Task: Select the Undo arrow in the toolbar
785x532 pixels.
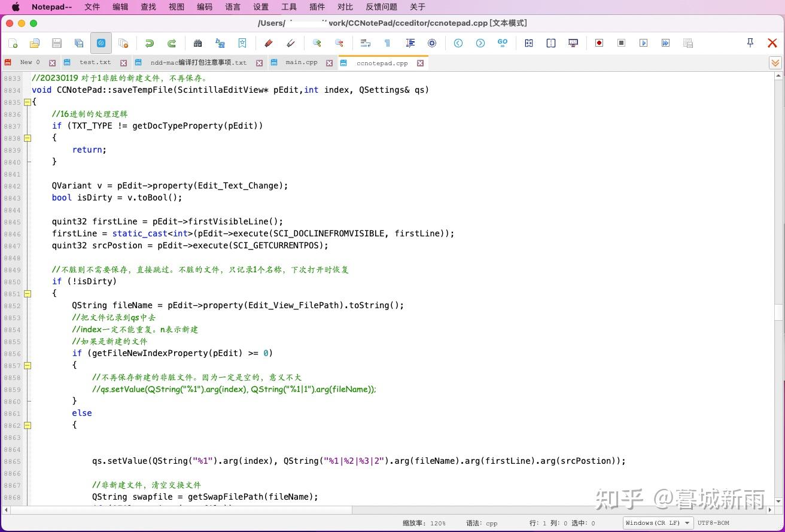Action: tap(149, 43)
